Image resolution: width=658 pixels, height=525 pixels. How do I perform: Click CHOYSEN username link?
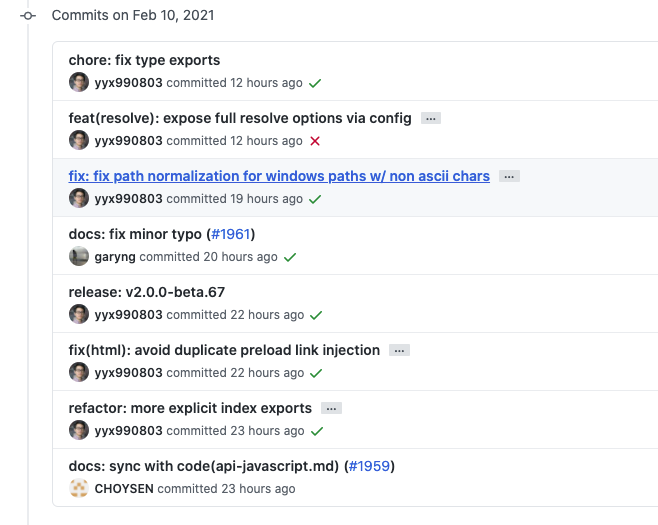[x=124, y=489]
